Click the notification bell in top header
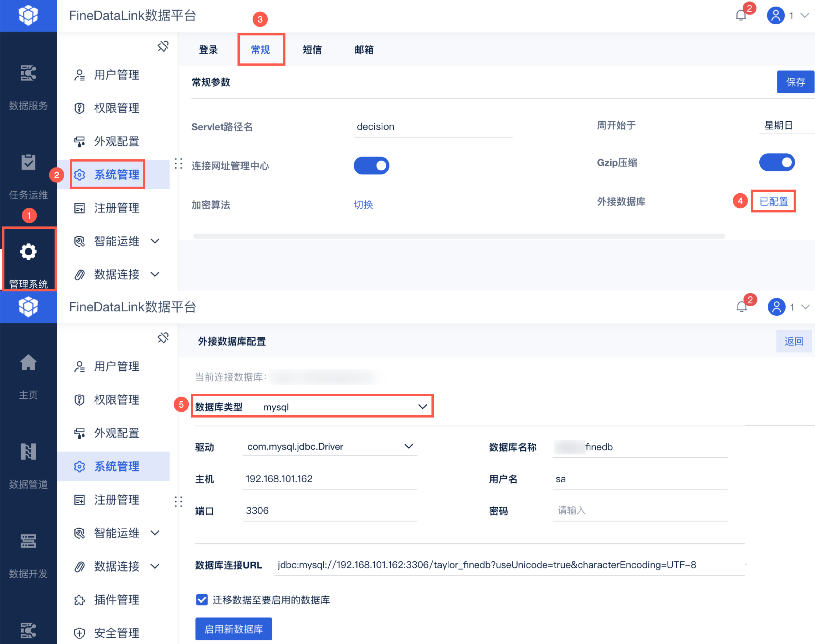The width and height of the screenshot is (815, 644). click(x=741, y=15)
